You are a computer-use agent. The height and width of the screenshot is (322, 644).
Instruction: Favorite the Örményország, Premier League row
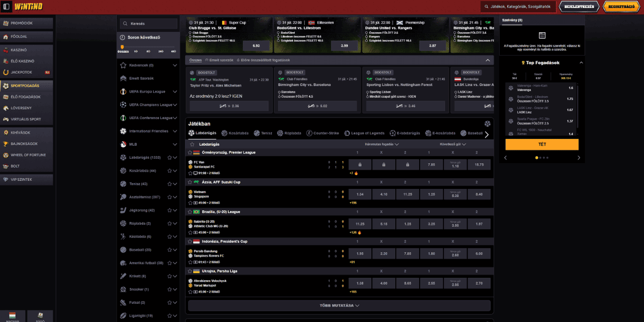click(x=191, y=152)
